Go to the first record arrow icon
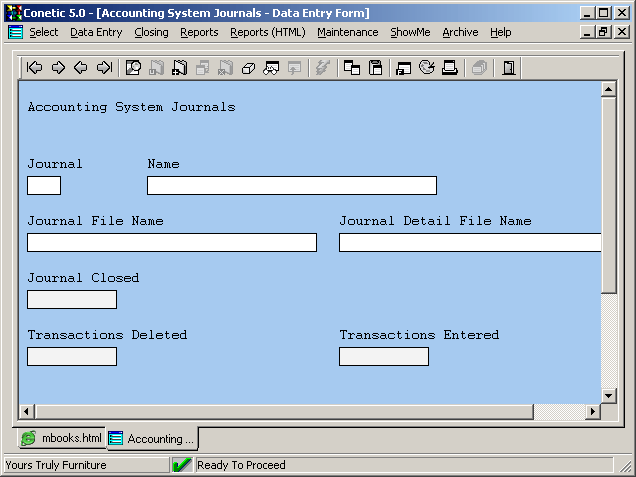Image resolution: width=636 pixels, height=477 pixels. 35,68
